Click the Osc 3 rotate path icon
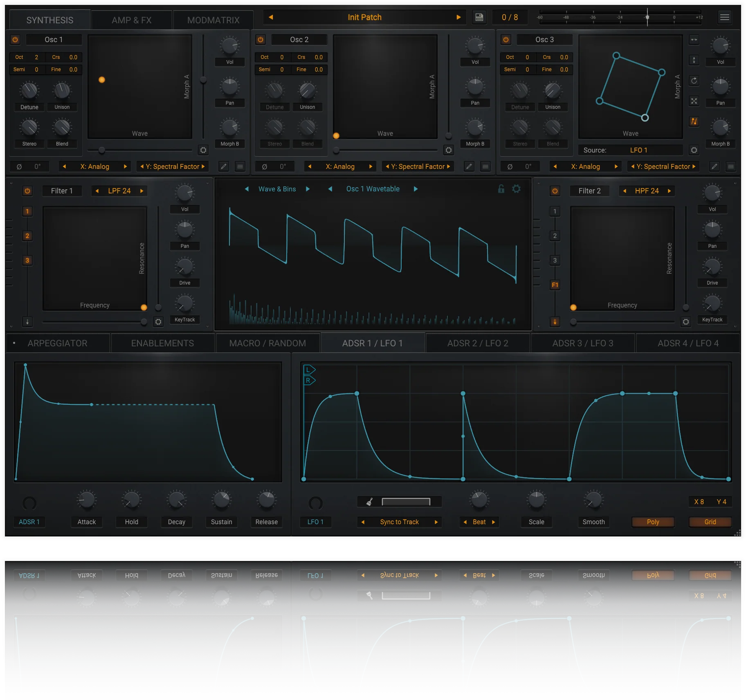The height and width of the screenshot is (700, 746). coord(694,81)
